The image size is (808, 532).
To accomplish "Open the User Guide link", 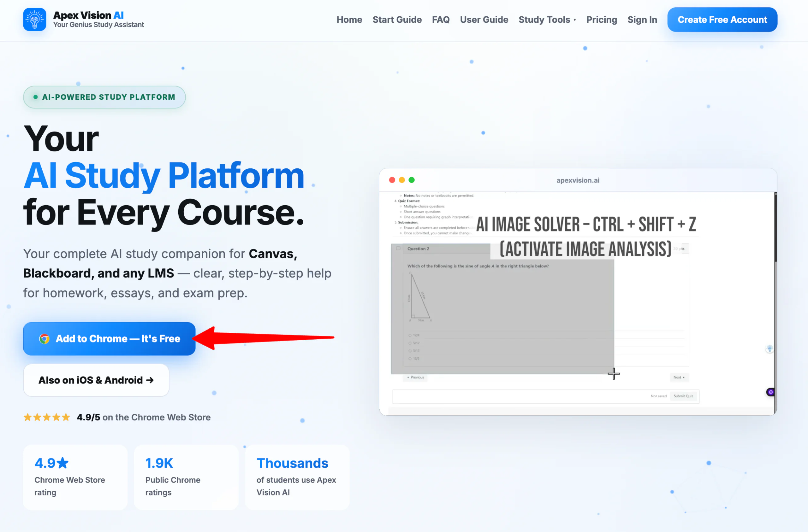I will click(x=484, y=20).
